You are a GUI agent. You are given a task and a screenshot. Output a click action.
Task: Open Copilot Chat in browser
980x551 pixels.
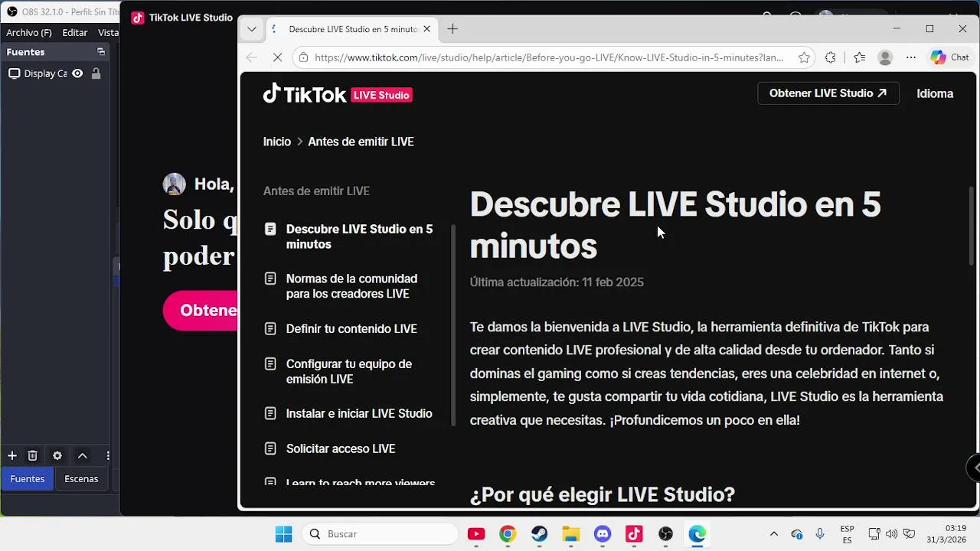tap(950, 57)
